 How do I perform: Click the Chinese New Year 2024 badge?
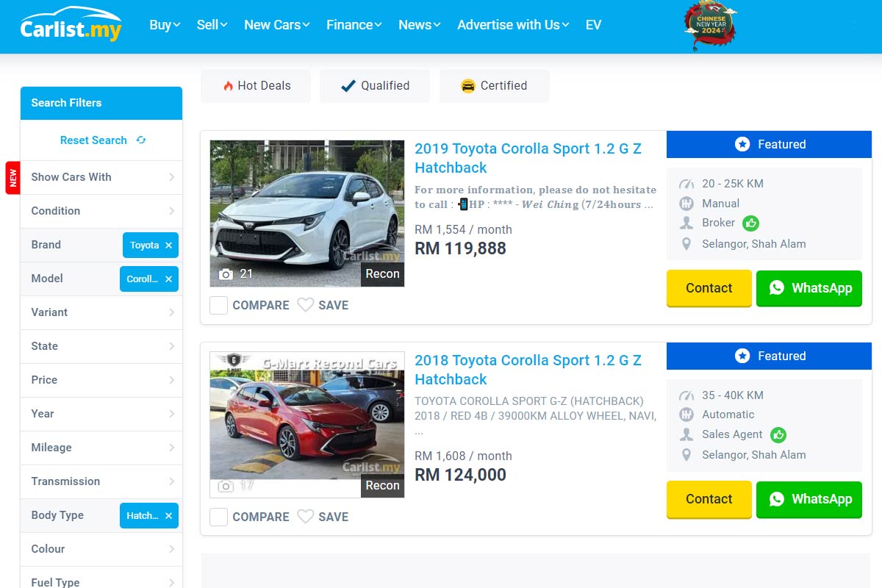pyautogui.click(x=710, y=25)
